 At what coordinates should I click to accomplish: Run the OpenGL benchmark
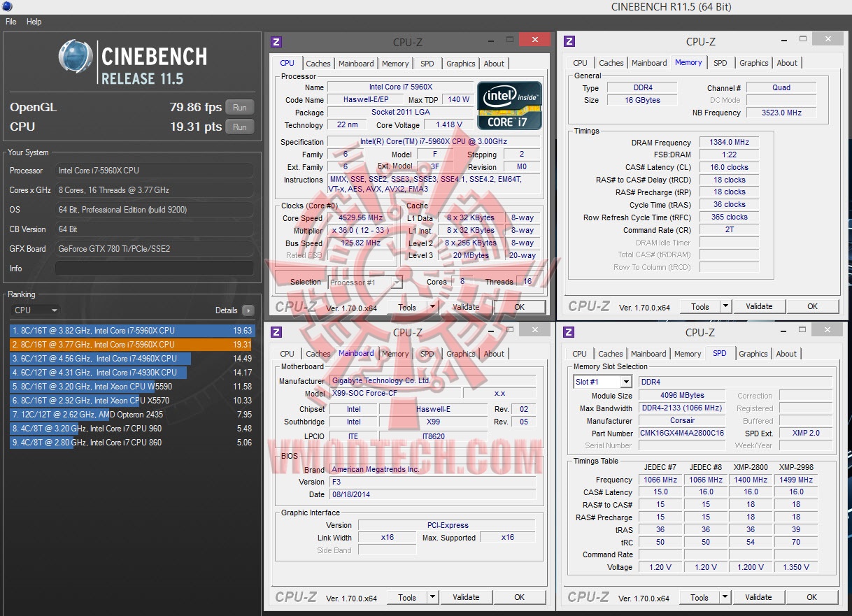pyautogui.click(x=240, y=108)
